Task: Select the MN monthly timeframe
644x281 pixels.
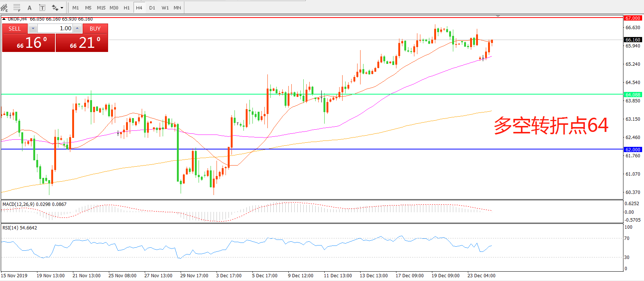Action: click(177, 7)
